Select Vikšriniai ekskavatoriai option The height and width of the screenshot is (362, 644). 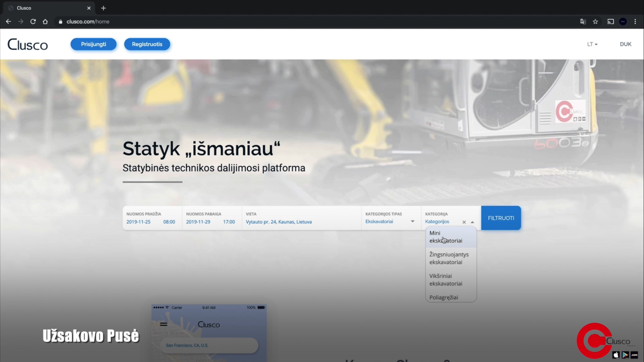(451, 280)
